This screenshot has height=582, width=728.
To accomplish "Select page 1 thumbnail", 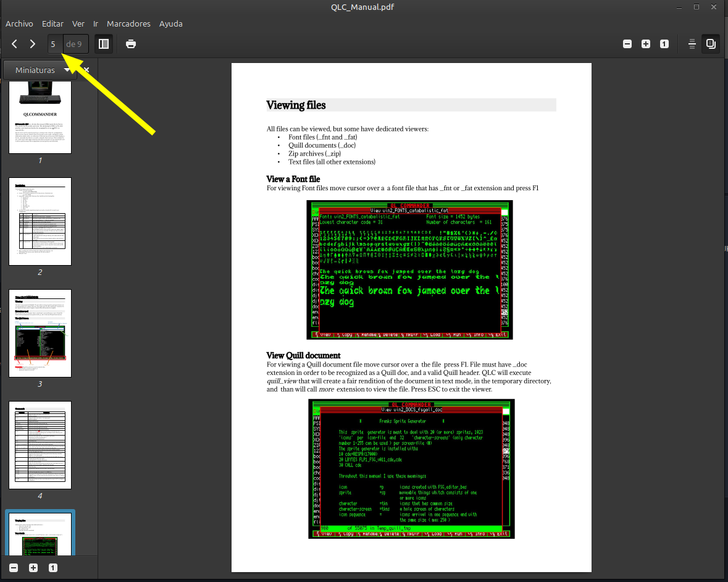I will (40, 117).
